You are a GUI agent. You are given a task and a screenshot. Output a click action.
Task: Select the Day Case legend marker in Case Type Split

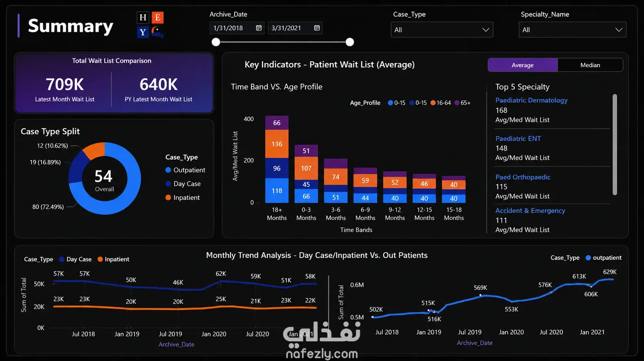[168, 184]
